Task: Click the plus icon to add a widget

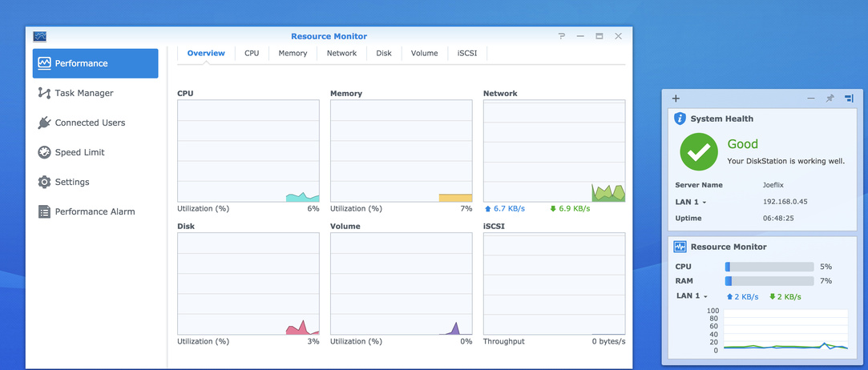Action: [676, 99]
